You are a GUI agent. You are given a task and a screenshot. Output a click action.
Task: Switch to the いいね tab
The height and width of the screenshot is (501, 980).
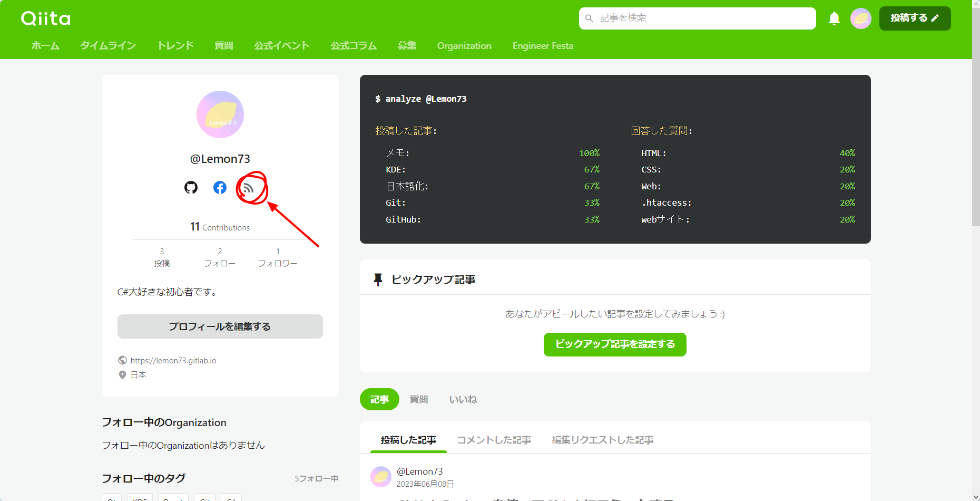pyautogui.click(x=463, y=399)
